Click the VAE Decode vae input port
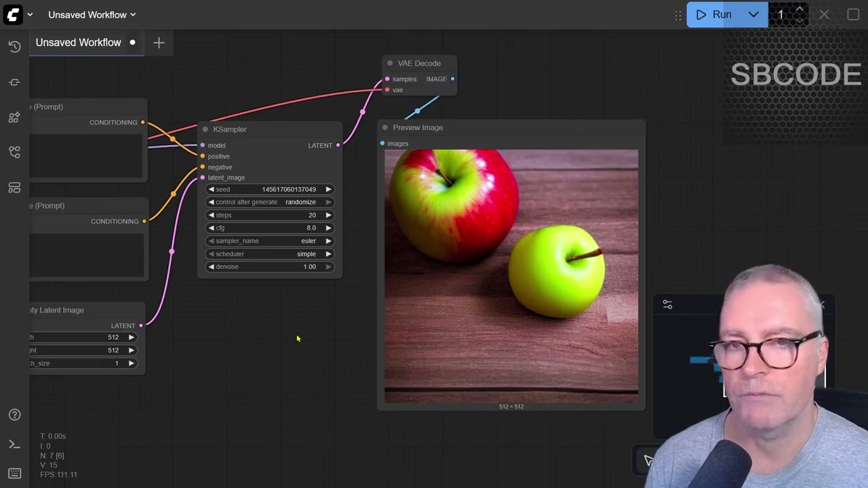 pos(387,89)
